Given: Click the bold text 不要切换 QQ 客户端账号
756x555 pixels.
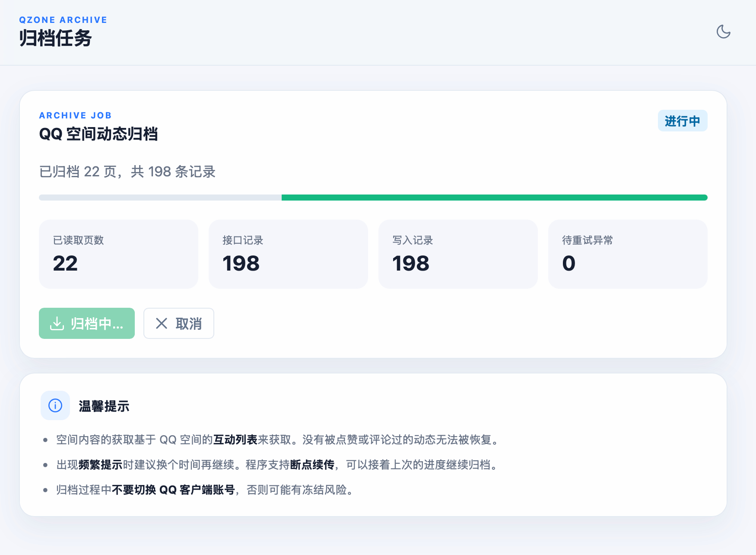Looking at the screenshot, I should (173, 490).
